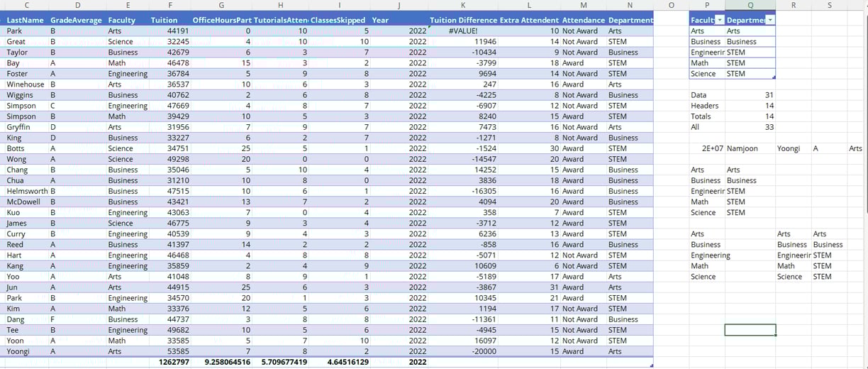The image size is (868, 369).
Task: Select column C header
Action: pyautogui.click(x=26, y=5)
